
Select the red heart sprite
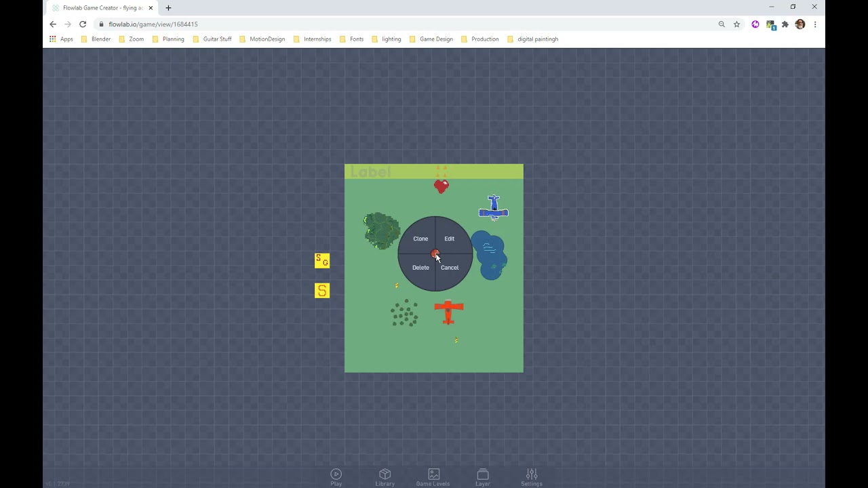point(441,186)
